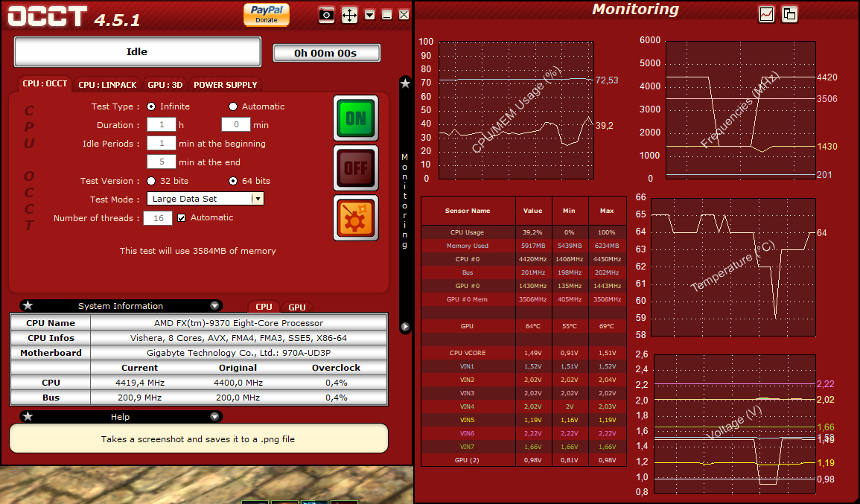Click the CPU VCORE sensor name
The width and height of the screenshot is (860, 504).
tap(468, 353)
